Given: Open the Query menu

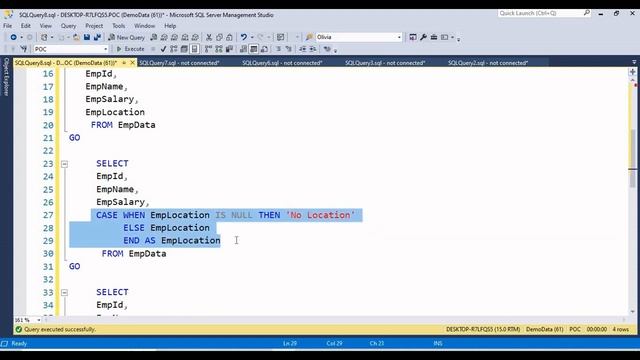Looking at the screenshot, I should (68, 26).
